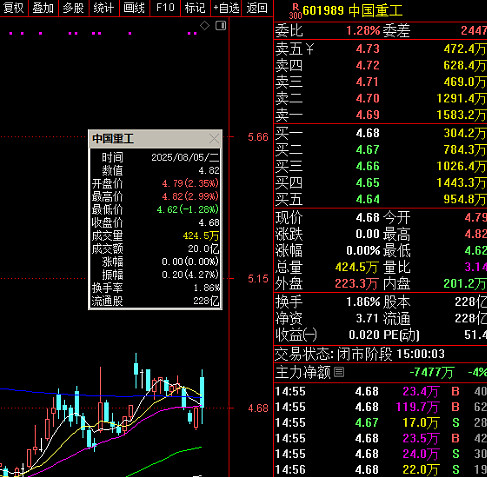Click the 卖一 volume 1583.2万

pos(461,115)
